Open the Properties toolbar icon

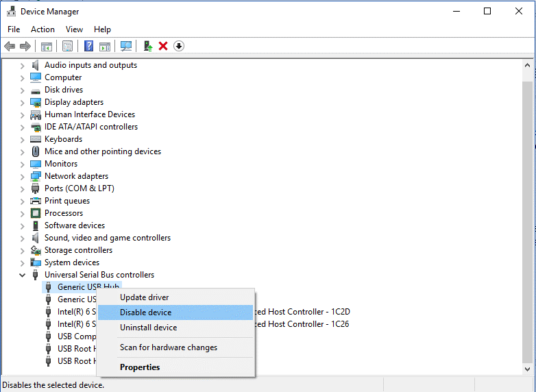click(x=67, y=46)
